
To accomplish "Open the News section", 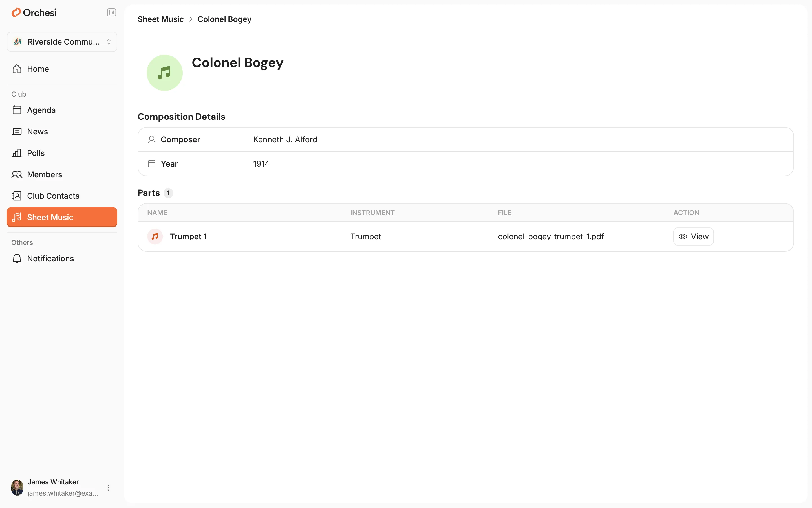I will point(62,131).
